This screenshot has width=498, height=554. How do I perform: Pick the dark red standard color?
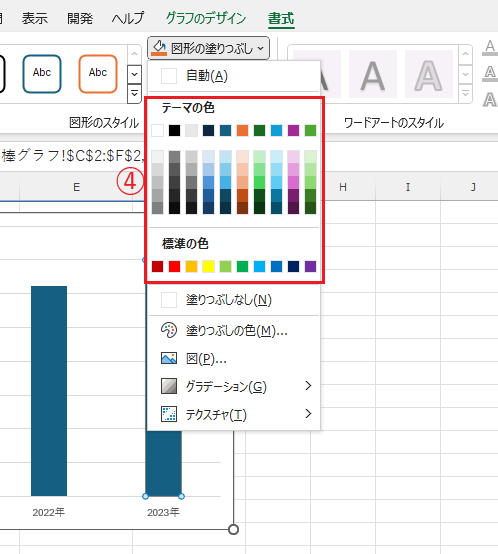point(158,266)
